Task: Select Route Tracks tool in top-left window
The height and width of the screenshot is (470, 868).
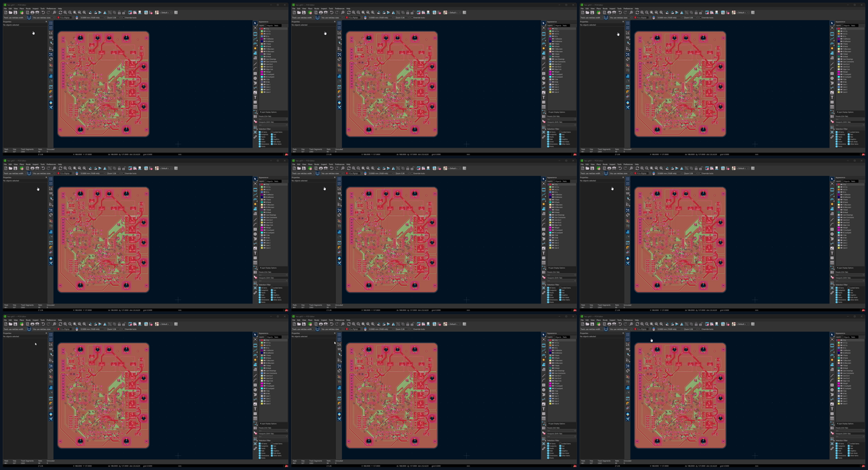Action: [256, 39]
